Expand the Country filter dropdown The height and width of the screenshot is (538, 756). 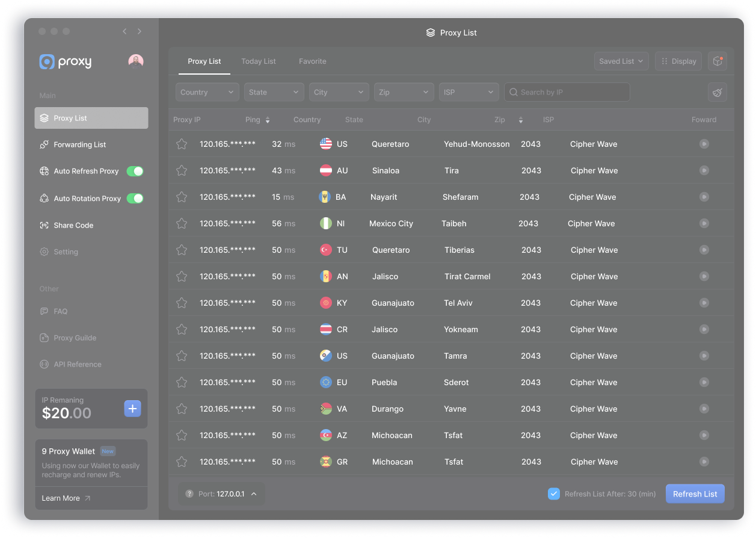tap(207, 92)
